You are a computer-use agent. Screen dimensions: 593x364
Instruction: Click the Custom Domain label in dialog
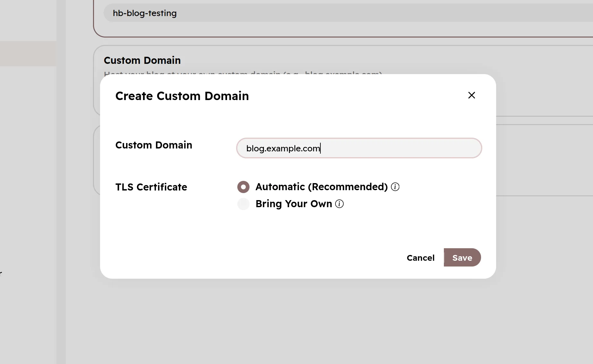[x=154, y=145]
